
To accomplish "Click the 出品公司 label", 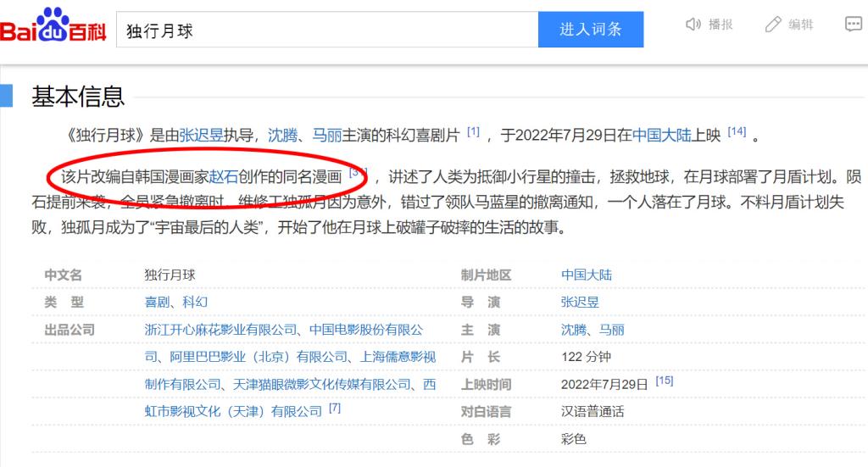I will [70, 330].
